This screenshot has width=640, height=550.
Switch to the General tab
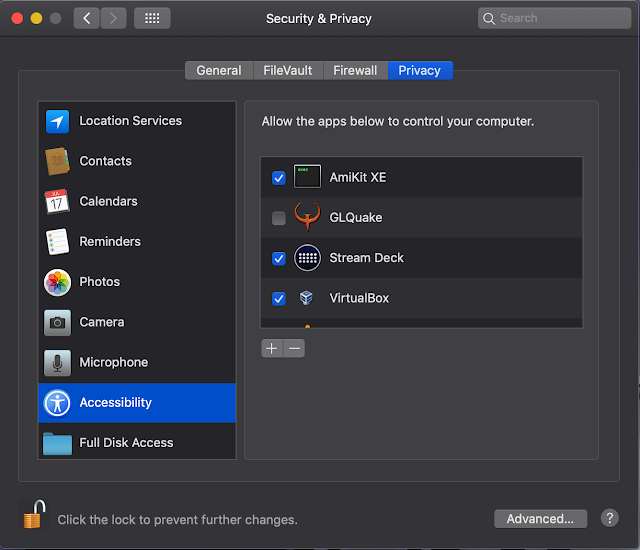pos(219,71)
